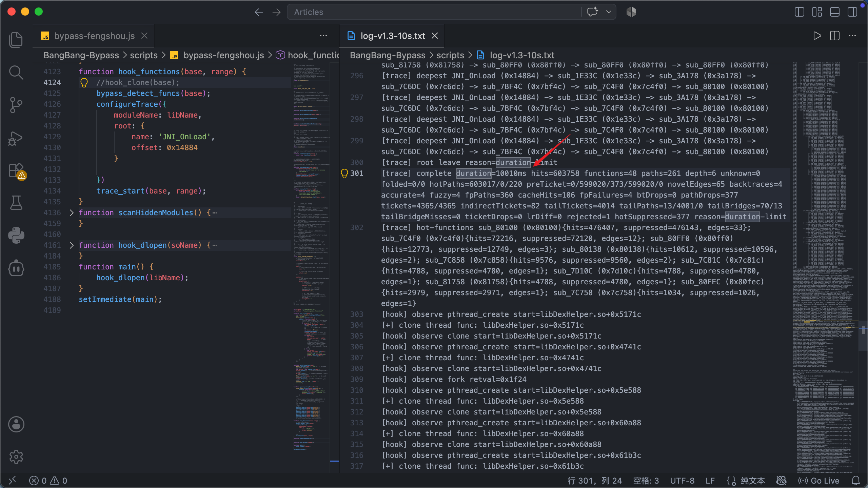Open the Testing flask icon
The width and height of the screenshot is (868, 488).
tap(16, 203)
